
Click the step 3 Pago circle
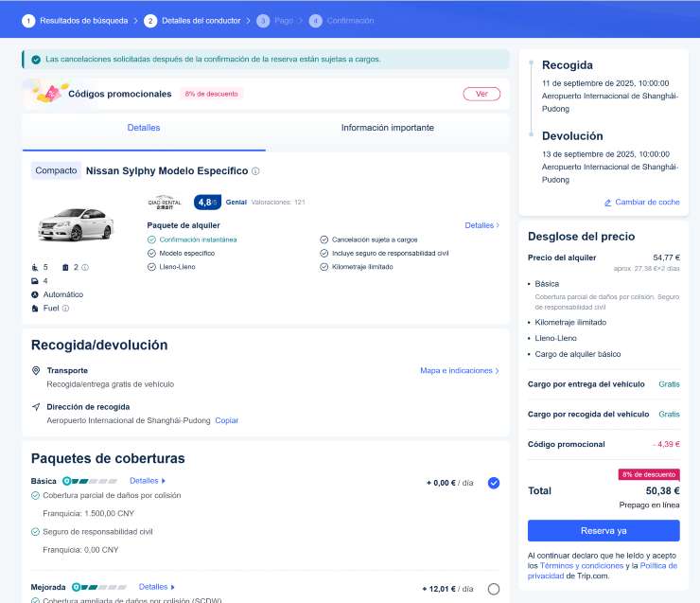(x=263, y=21)
